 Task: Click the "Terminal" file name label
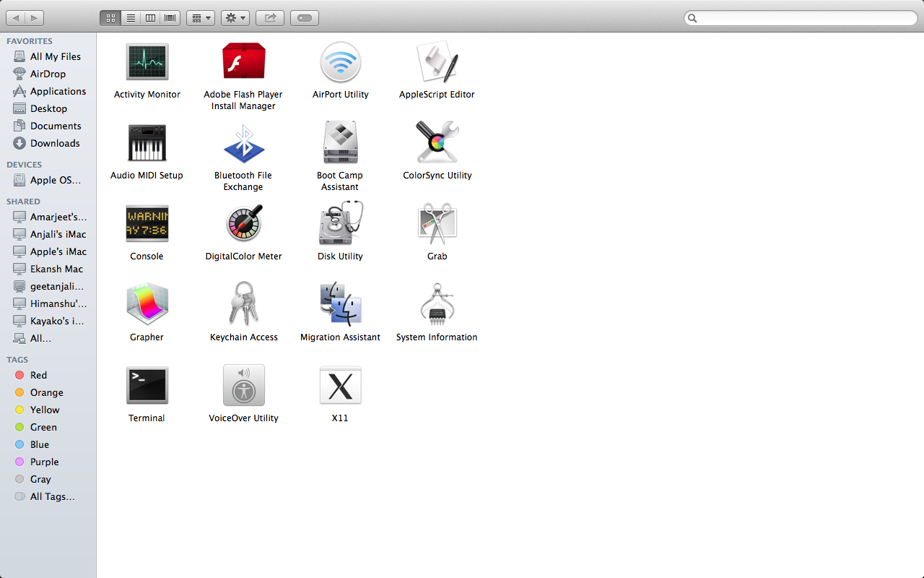[147, 418]
